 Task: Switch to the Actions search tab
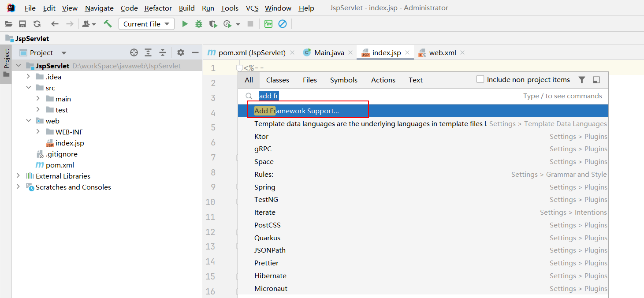pos(383,80)
